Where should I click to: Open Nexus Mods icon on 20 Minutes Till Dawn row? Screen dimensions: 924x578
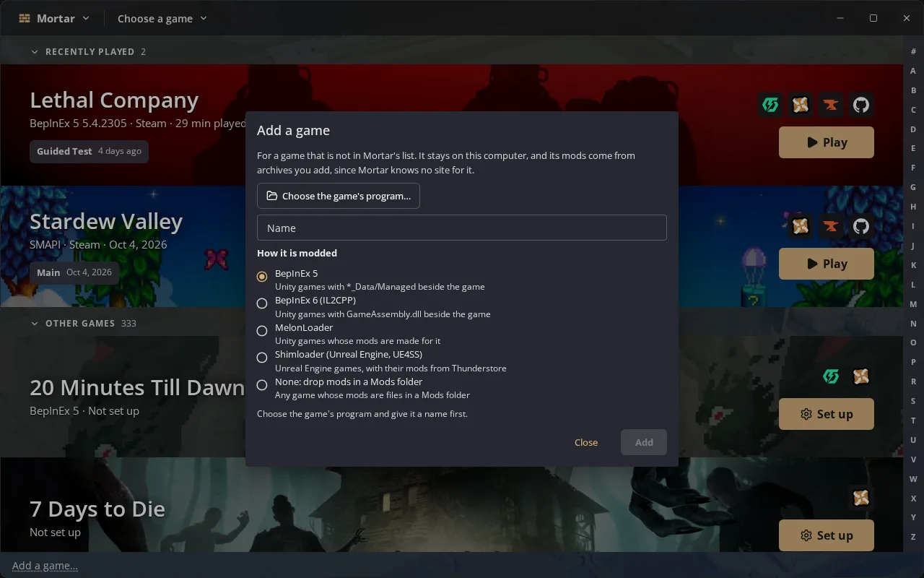pos(860,376)
